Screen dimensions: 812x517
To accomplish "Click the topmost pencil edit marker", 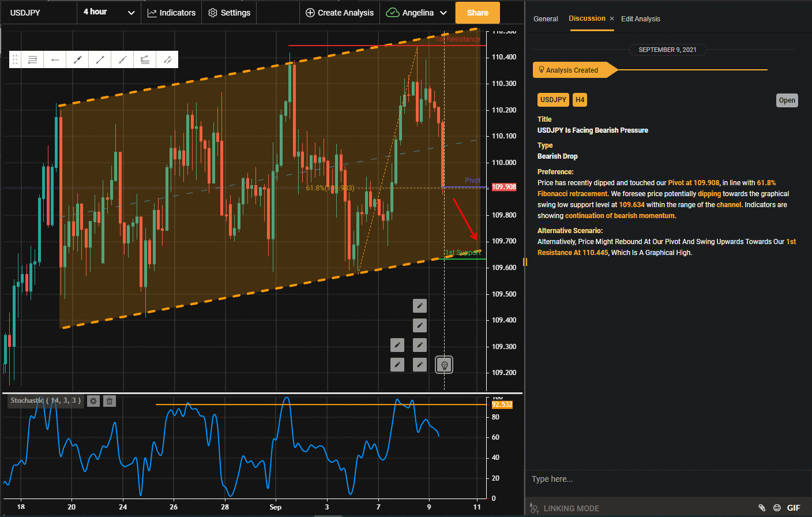I will [x=420, y=306].
